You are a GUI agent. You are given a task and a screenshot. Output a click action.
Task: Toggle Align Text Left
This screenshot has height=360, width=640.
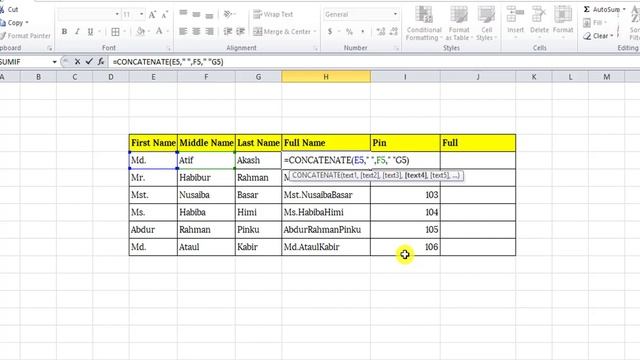183,31
